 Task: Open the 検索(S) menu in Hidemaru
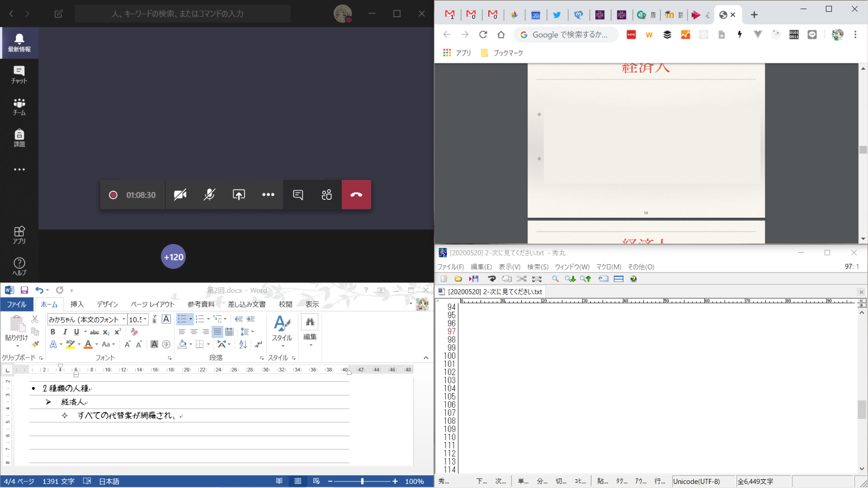pyautogui.click(x=537, y=267)
